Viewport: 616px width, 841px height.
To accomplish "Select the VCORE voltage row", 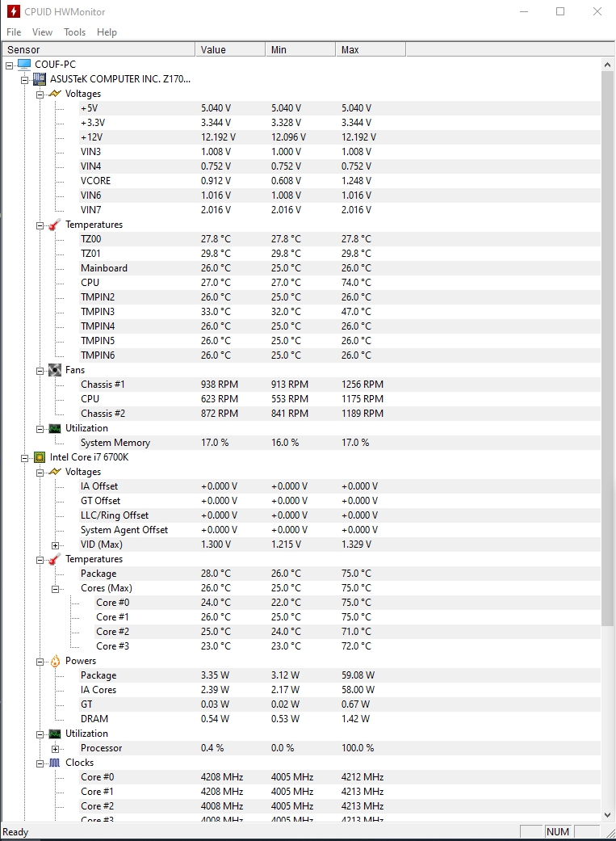I will 96,181.
